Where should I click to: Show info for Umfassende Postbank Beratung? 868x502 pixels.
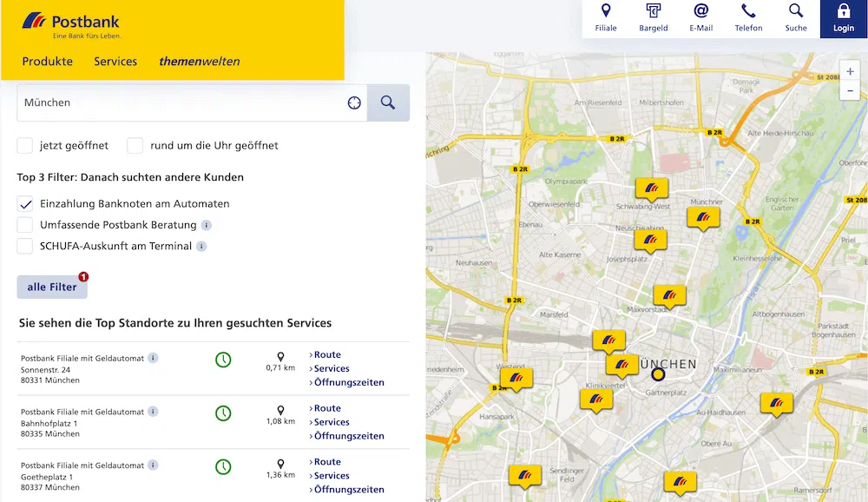(207, 225)
